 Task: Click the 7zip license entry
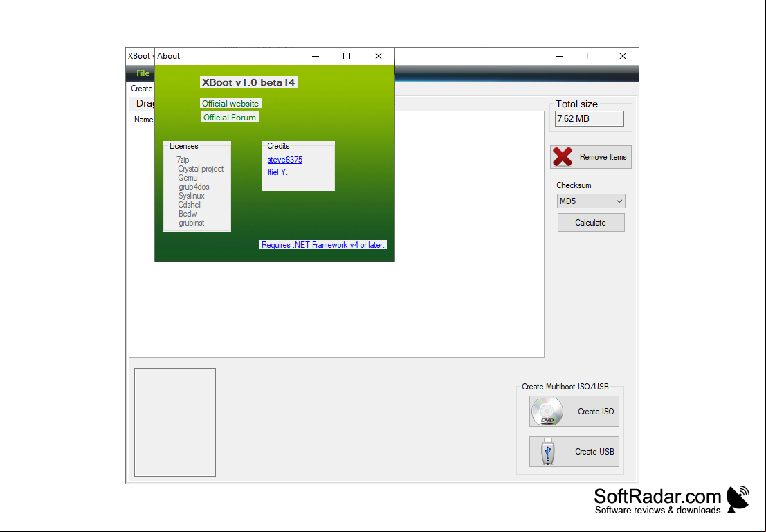(x=183, y=160)
